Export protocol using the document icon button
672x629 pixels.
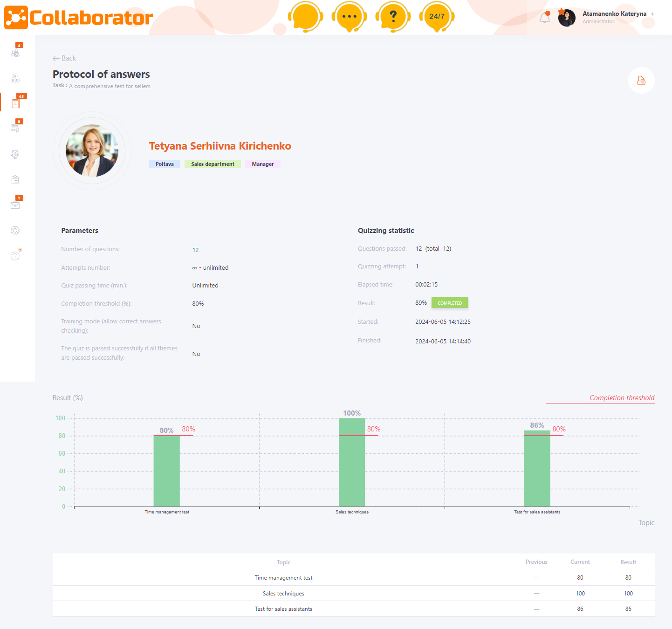(x=641, y=81)
